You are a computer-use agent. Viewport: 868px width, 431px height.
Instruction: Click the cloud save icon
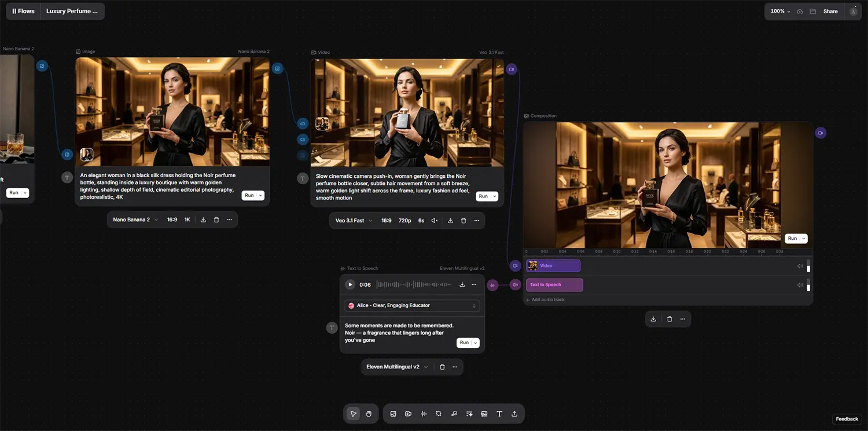pyautogui.click(x=800, y=12)
